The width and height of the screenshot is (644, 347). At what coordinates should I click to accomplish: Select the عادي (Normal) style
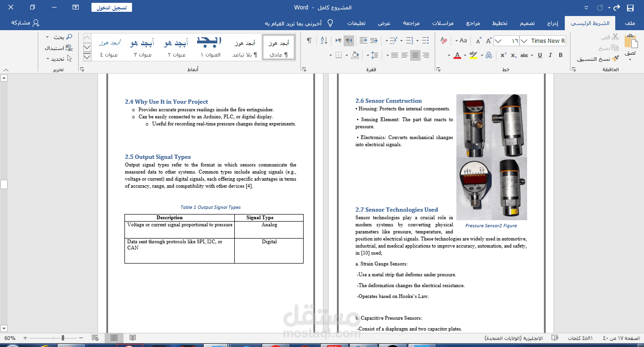279,47
